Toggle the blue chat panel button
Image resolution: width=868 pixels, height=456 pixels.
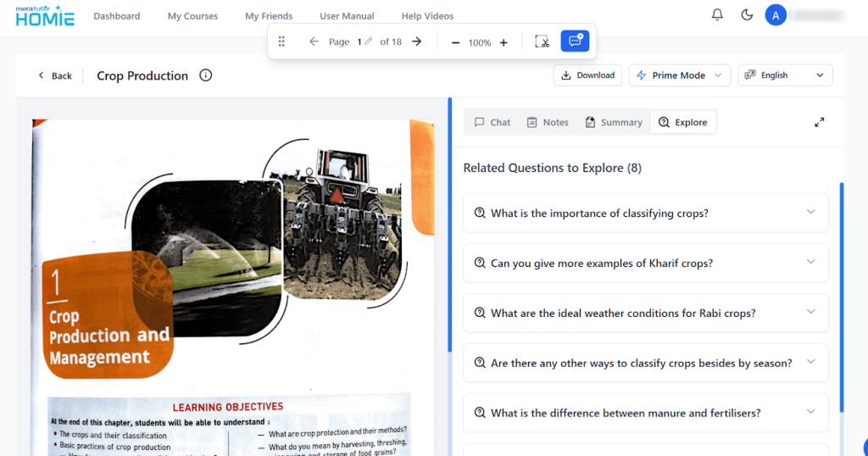(575, 41)
